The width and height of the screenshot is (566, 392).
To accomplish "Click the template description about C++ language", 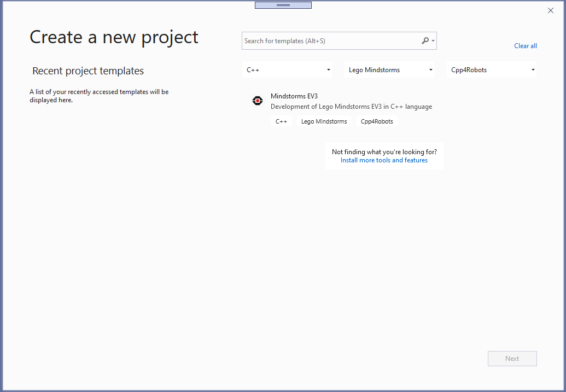I will pyautogui.click(x=351, y=107).
